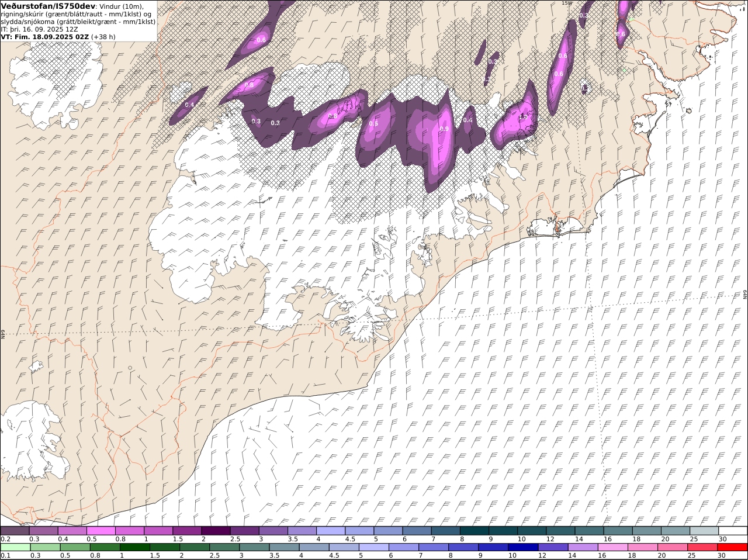Choose lavender upper legend swatch starting at 4

pos(330,531)
